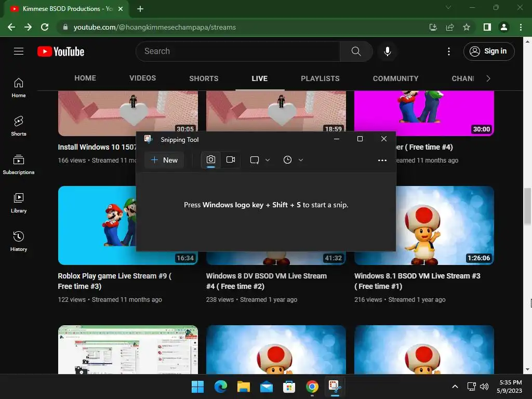Start voice search with the microphone icon
The width and height of the screenshot is (532, 399).
[387, 51]
